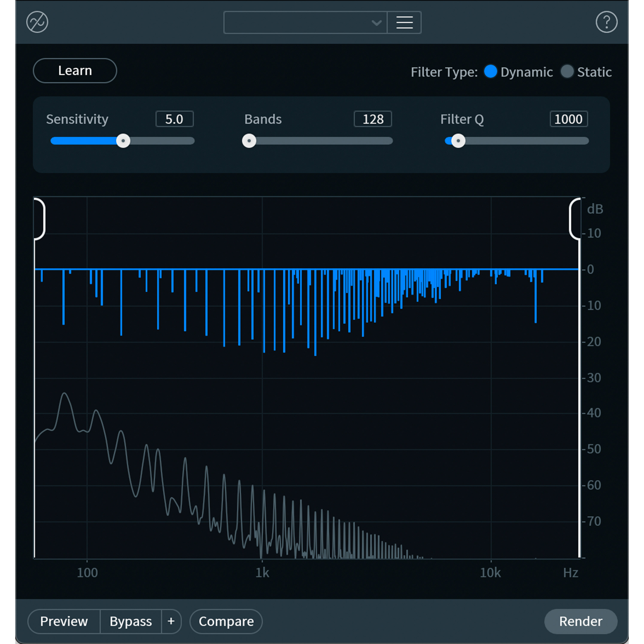
Task: Select the Static filter type
Action: pyautogui.click(x=567, y=72)
